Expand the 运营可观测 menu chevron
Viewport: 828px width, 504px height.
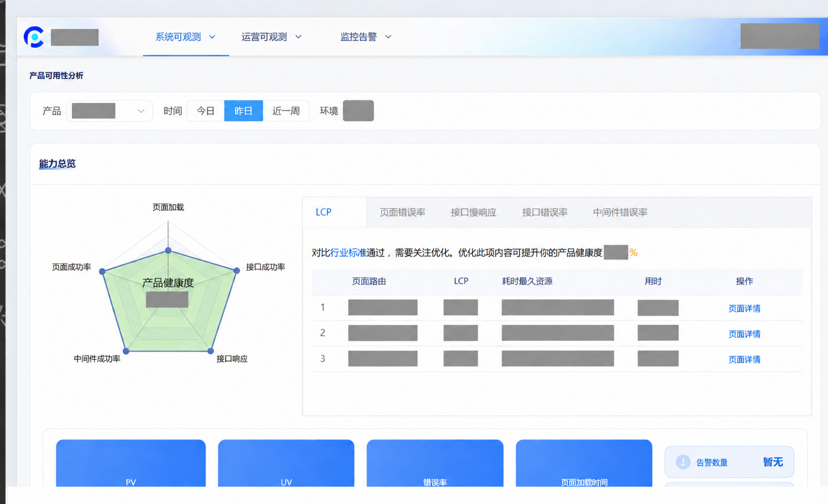[x=298, y=37]
